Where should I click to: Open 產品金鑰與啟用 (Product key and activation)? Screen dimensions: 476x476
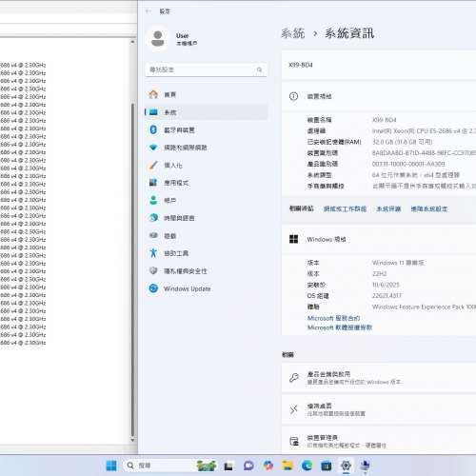(379, 378)
